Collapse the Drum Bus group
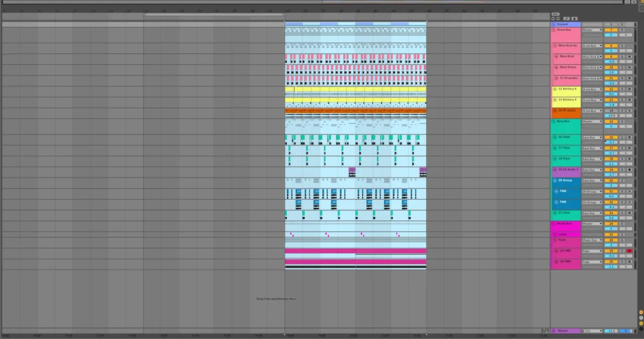 (x=553, y=30)
